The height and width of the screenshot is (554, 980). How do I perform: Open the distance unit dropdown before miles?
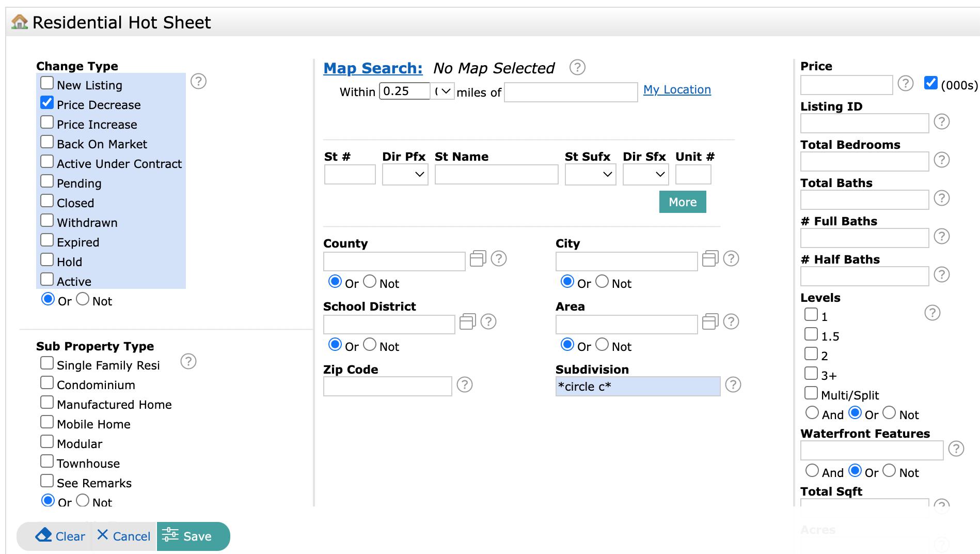pos(442,91)
